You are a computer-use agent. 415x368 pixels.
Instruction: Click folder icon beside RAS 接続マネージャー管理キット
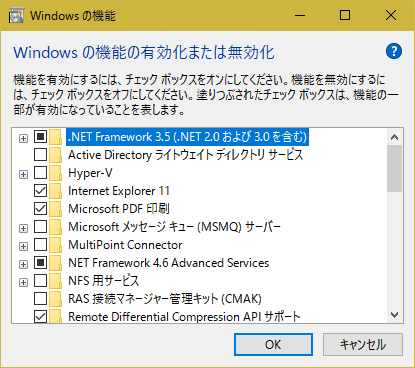pyautogui.click(x=55, y=299)
